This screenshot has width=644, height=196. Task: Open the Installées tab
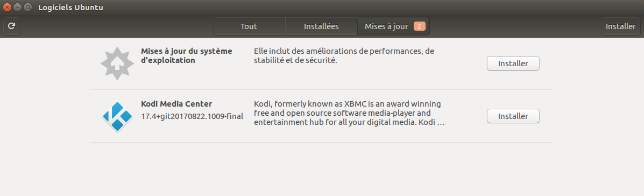point(321,26)
